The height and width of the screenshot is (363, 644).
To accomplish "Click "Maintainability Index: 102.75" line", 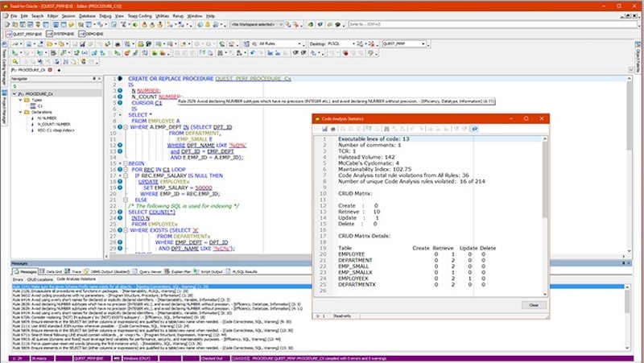I will tap(374, 169).
